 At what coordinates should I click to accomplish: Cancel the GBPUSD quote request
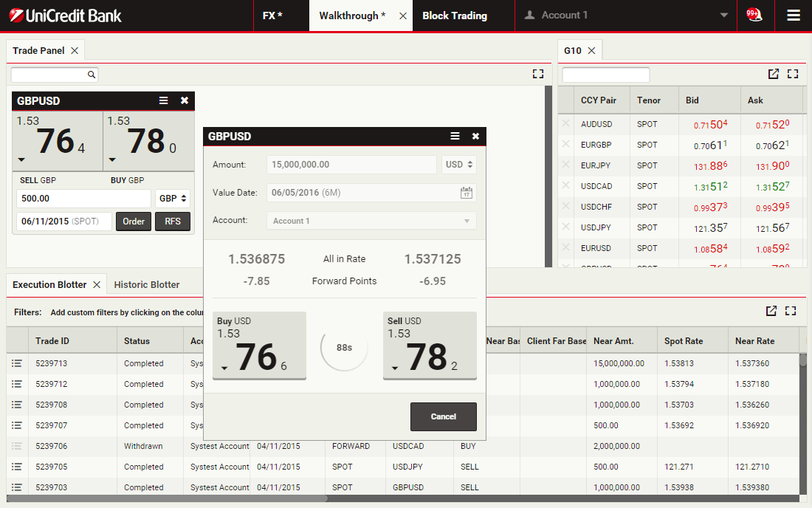pyautogui.click(x=443, y=416)
